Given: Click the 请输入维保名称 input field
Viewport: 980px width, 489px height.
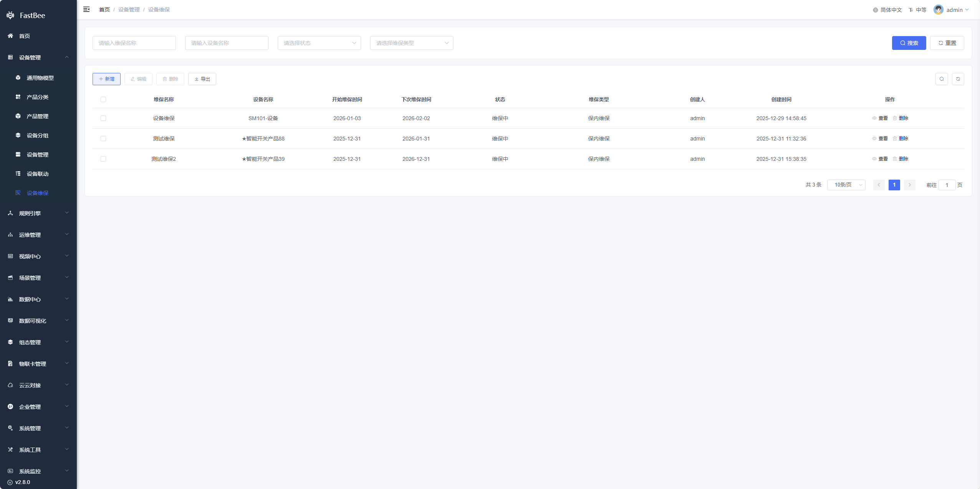Looking at the screenshot, I should (134, 43).
